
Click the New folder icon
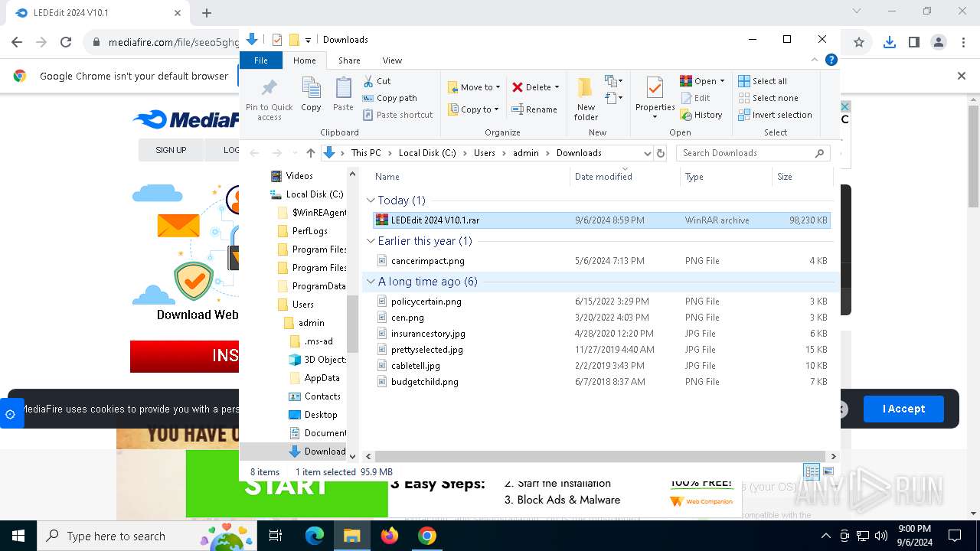click(x=586, y=88)
